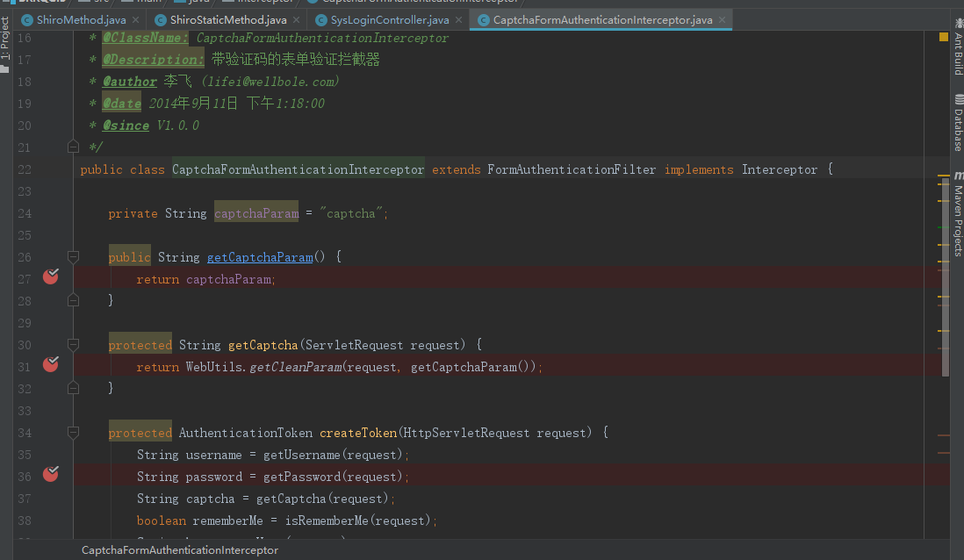
Task: Open the Ant Build tool window
Action: pos(957,54)
